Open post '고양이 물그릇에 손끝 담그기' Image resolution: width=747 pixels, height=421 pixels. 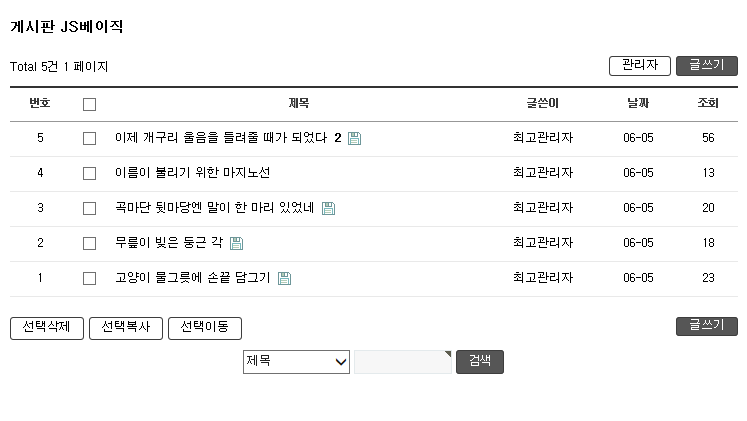tap(192, 278)
